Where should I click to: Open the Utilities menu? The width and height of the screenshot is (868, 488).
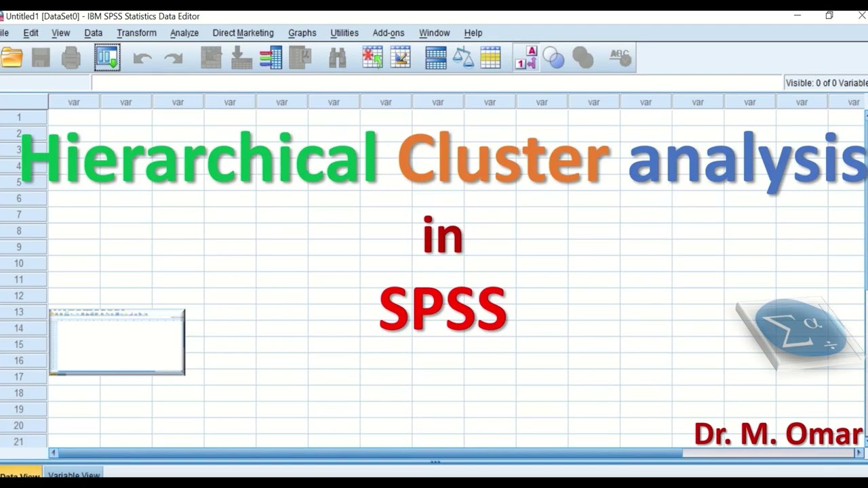344,33
